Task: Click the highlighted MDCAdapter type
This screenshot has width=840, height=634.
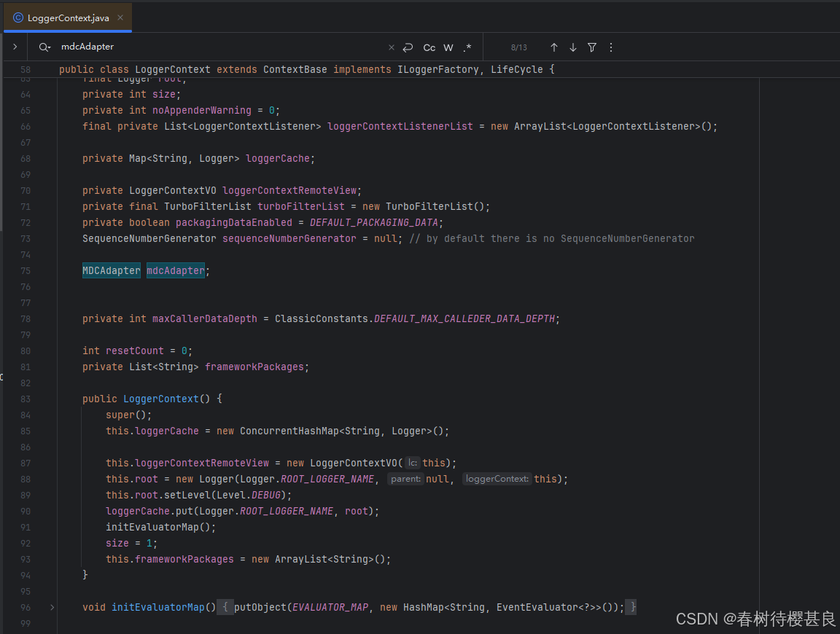Action: (x=112, y=270)
